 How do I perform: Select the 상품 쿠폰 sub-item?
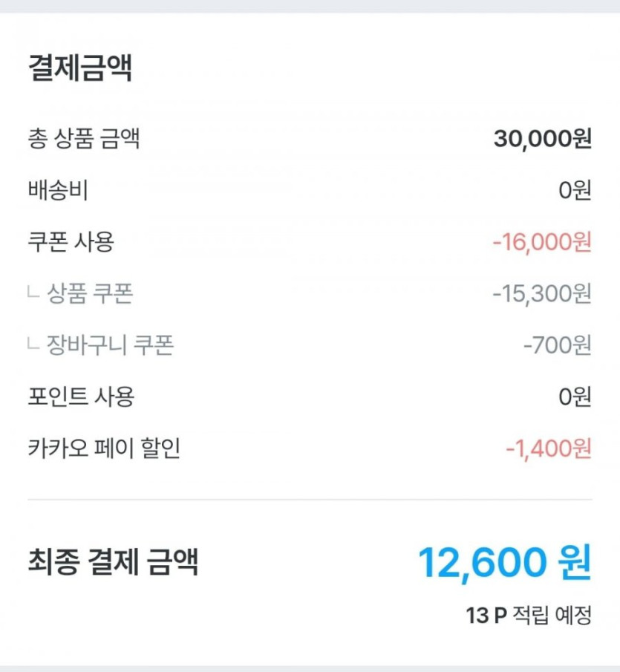(90, 294)
